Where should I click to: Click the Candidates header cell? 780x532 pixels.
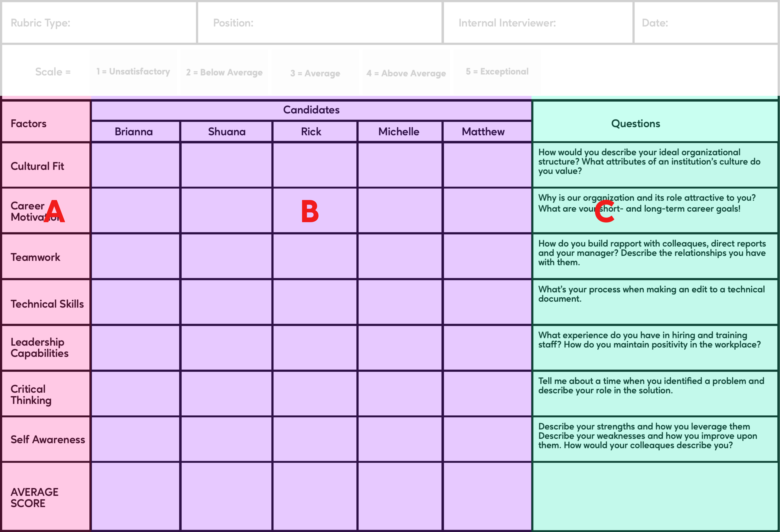pos(311,110)
